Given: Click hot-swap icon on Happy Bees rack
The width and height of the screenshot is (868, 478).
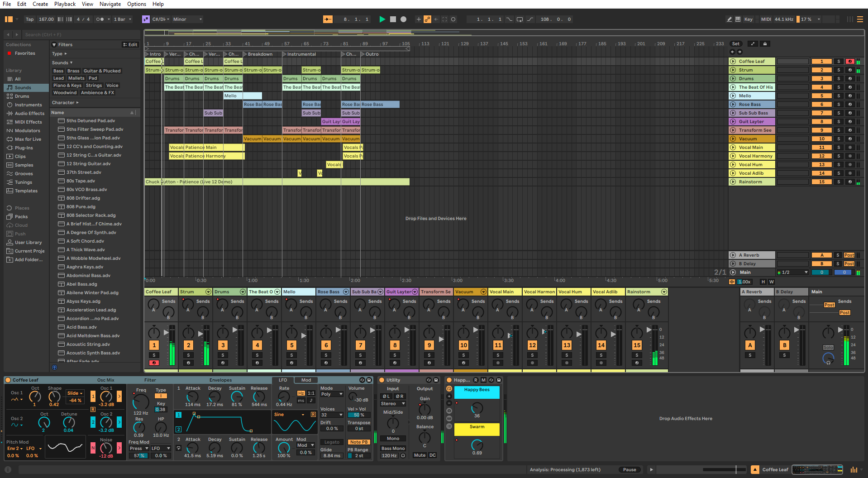Looking at the screenshot, I should pyautogui.click(x=491, y=380).
